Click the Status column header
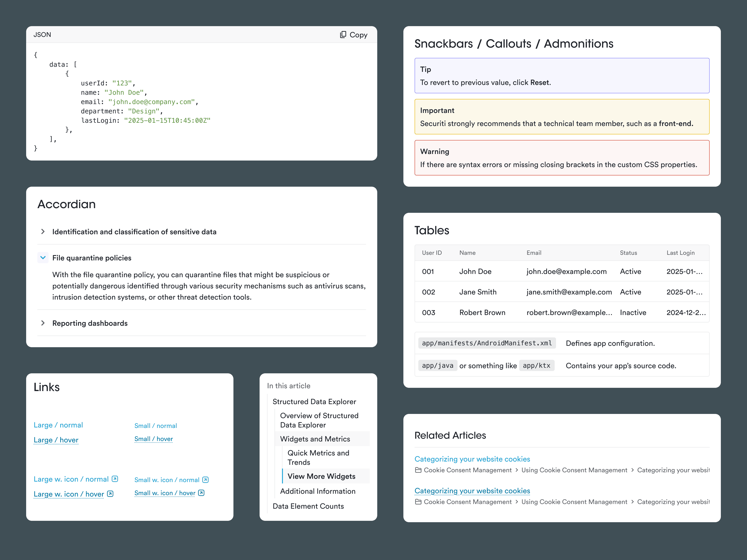 [x=628, y=253]
